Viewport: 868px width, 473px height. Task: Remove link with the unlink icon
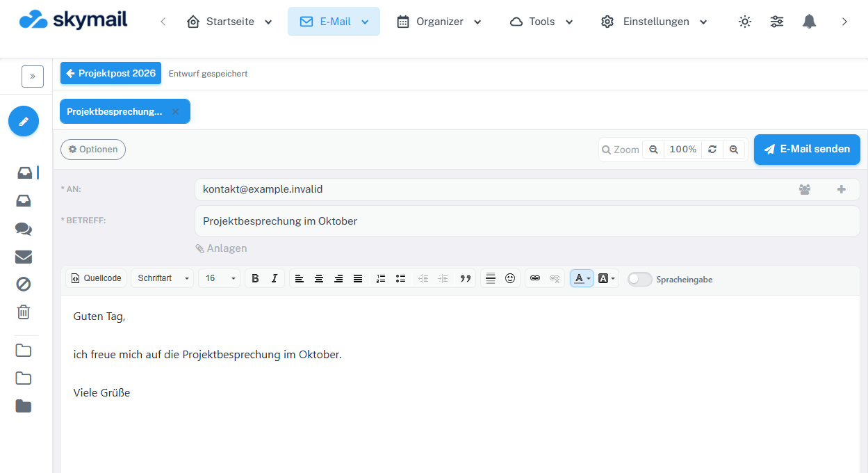point(555,278)
